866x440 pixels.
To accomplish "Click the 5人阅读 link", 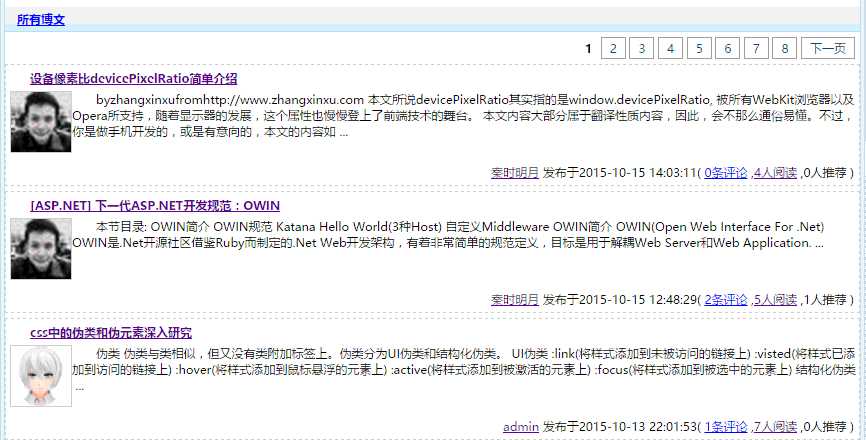I will 775,299.
